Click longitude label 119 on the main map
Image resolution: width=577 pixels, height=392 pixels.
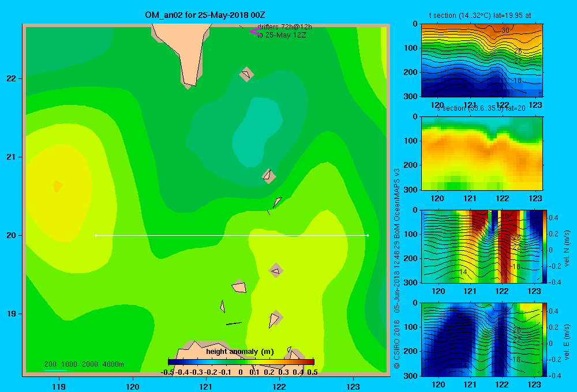pyautogui.click(x=59, y=386)
